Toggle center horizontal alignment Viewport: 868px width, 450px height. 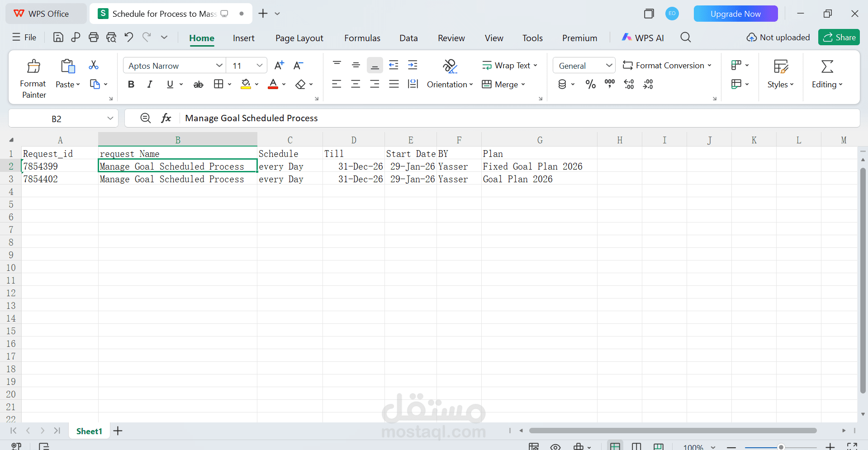click(356, 84)
